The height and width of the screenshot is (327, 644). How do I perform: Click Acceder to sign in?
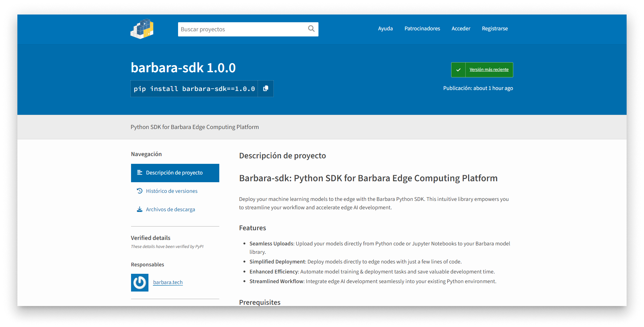pyautogui.click(x=461, y=28)
